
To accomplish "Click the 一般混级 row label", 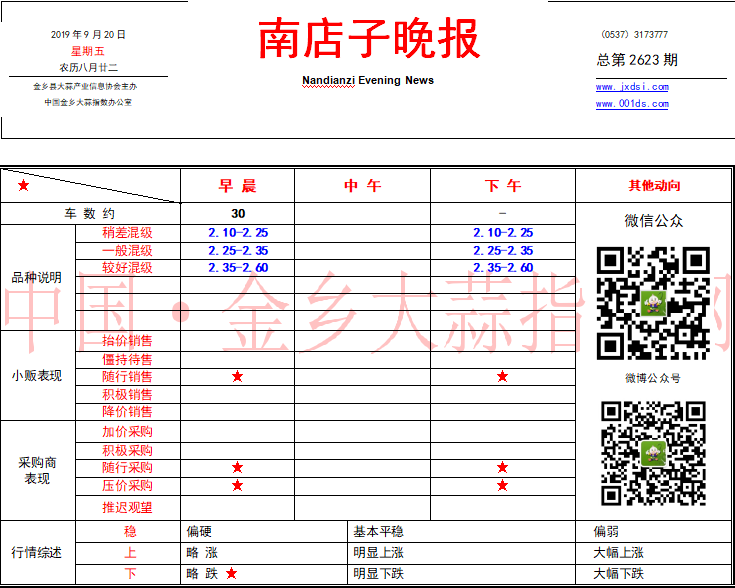I will [x=128, y=250].
